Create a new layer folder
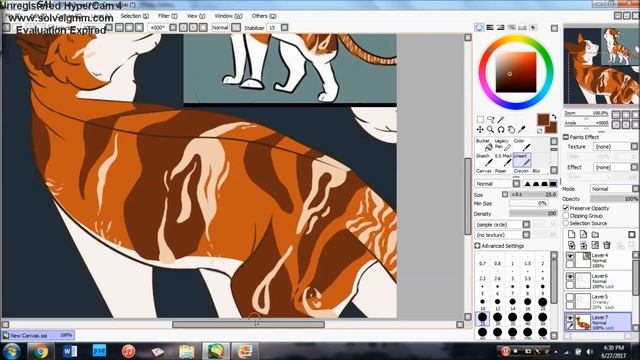This screenshot has height=360, width=640. (x=595, y=234)
